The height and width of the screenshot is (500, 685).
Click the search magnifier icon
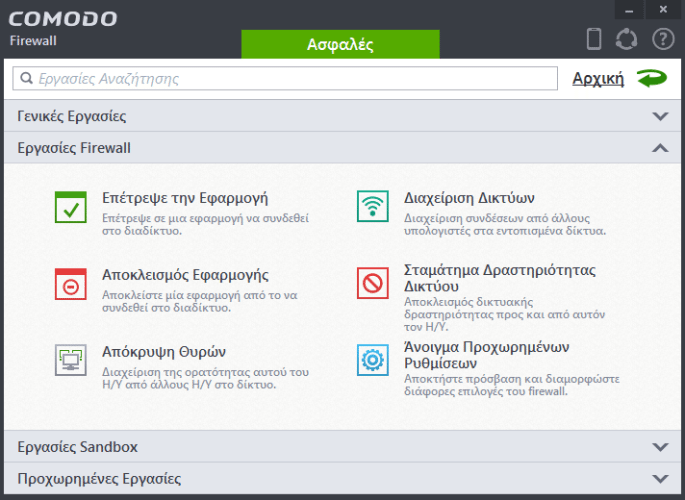[27, 78]
